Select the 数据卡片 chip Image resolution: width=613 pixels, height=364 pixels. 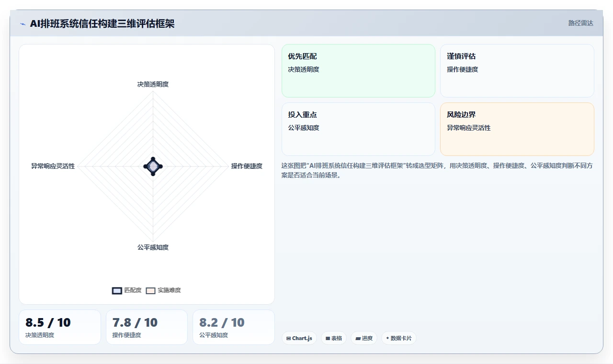pos(398,338)
